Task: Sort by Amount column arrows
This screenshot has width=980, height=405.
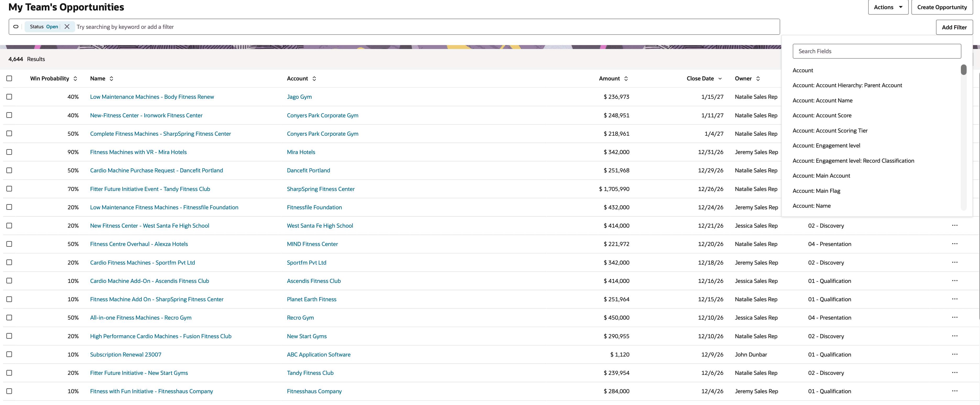Action: [x=626, y=79]
